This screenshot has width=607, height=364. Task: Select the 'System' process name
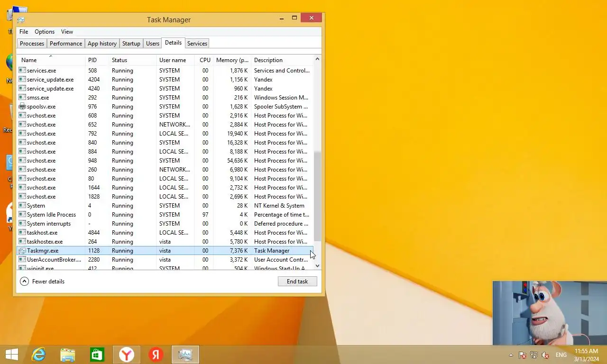pyautogui.click(x=36, y=206)
